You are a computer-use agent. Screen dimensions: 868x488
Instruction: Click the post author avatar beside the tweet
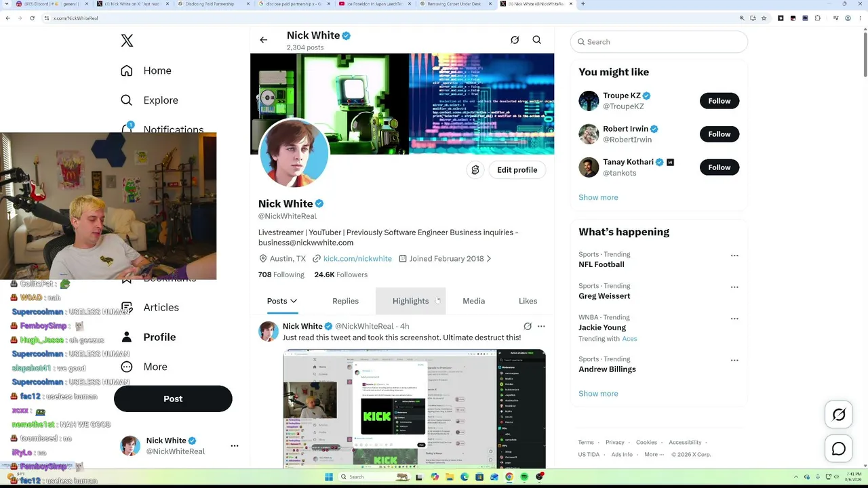pyautogui.click(x=269, y=331)
